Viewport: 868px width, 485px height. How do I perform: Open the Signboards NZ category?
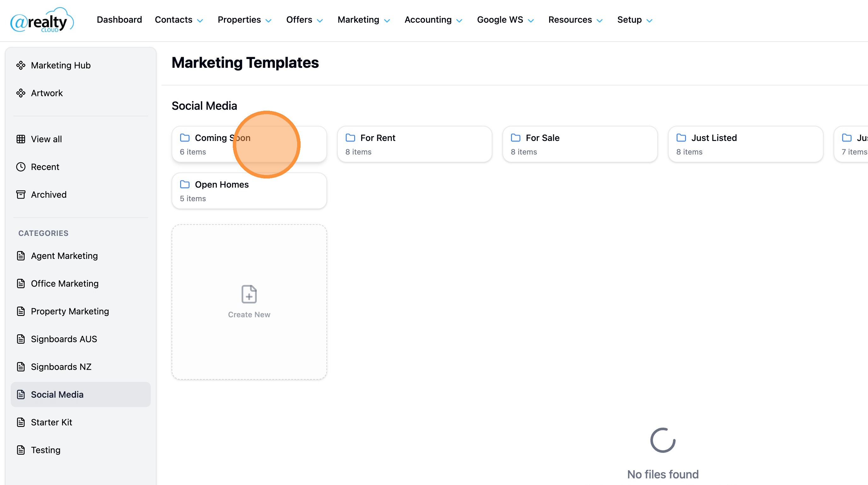80,367
